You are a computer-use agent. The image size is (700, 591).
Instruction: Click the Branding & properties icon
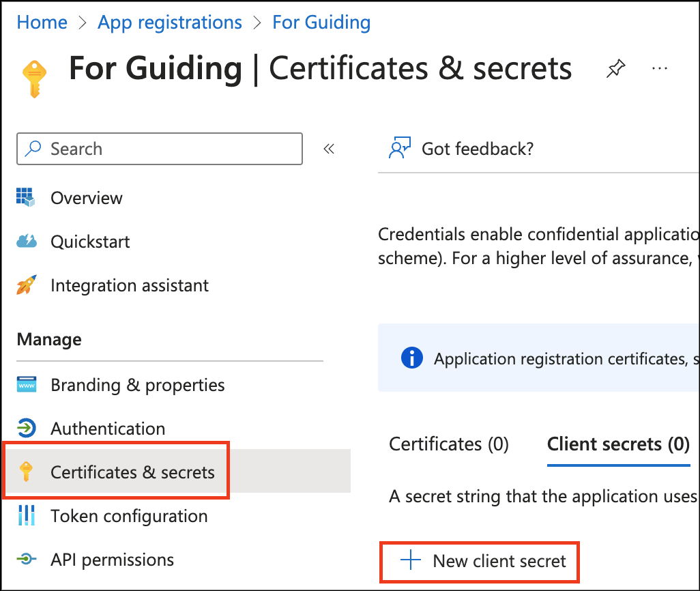26,385
